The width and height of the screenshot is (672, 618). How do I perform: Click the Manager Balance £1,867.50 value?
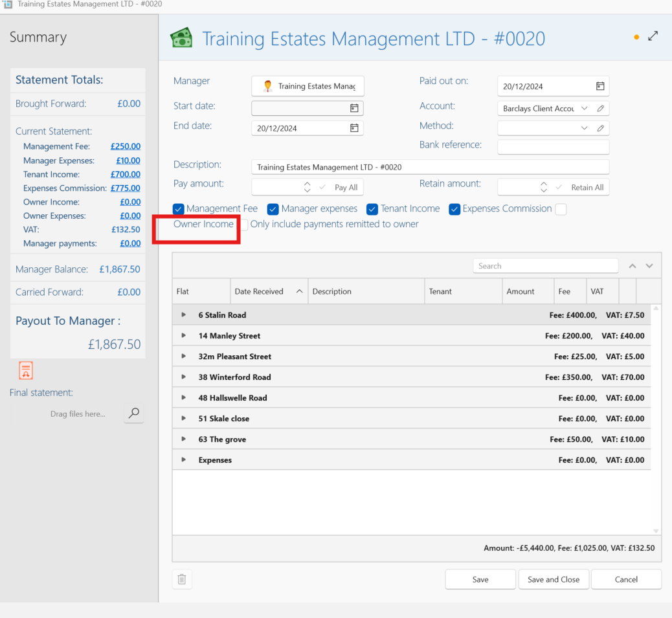pyautogui.click(x=120, y=269)
